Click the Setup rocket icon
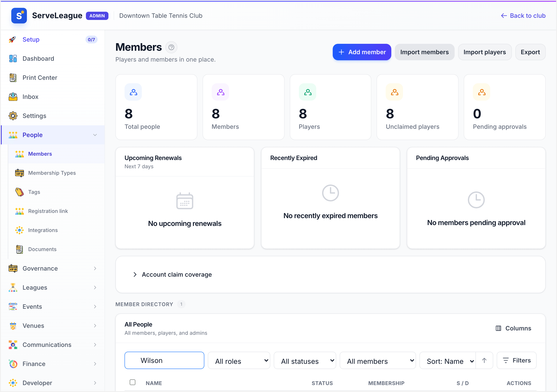 tap(13, 39)
